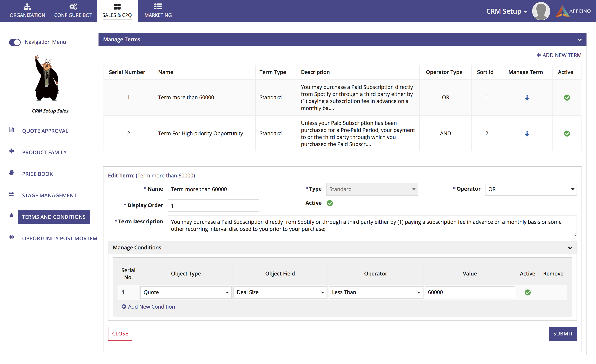Screen dimensions: 596x364
Task: Click the plus circle icon for new condition
Action: (124, 307)
